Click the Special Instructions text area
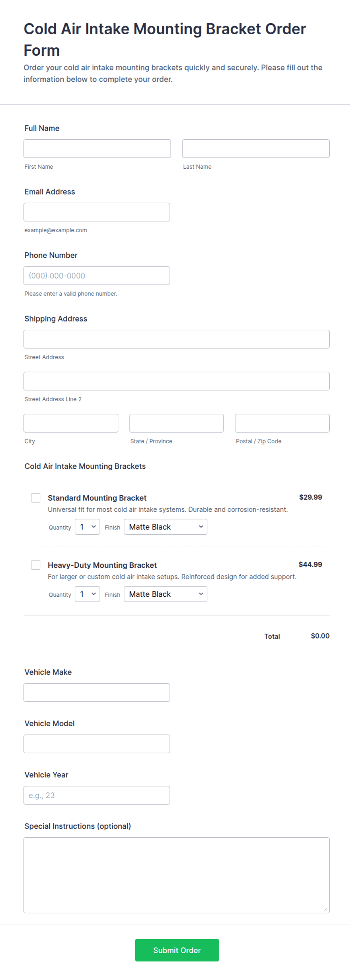The height and width of the screenshot is (980, 350). [x=177, y=875]
